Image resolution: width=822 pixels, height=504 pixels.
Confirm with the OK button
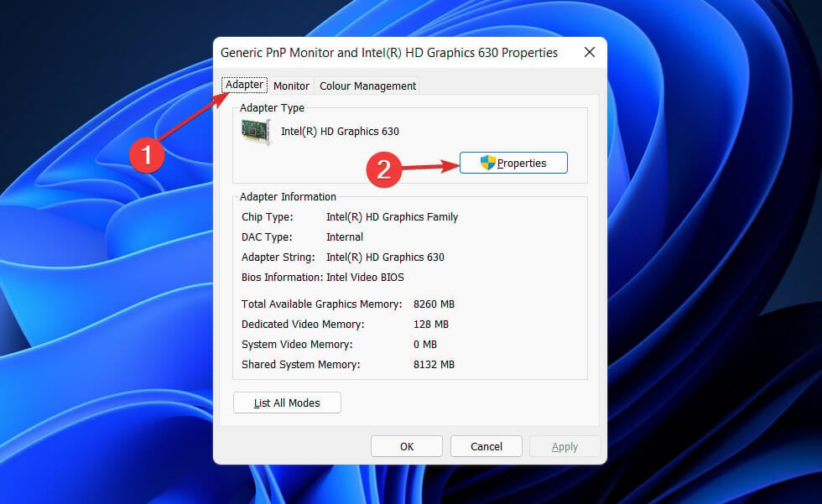pyautogui.click(x=407, y=446)
